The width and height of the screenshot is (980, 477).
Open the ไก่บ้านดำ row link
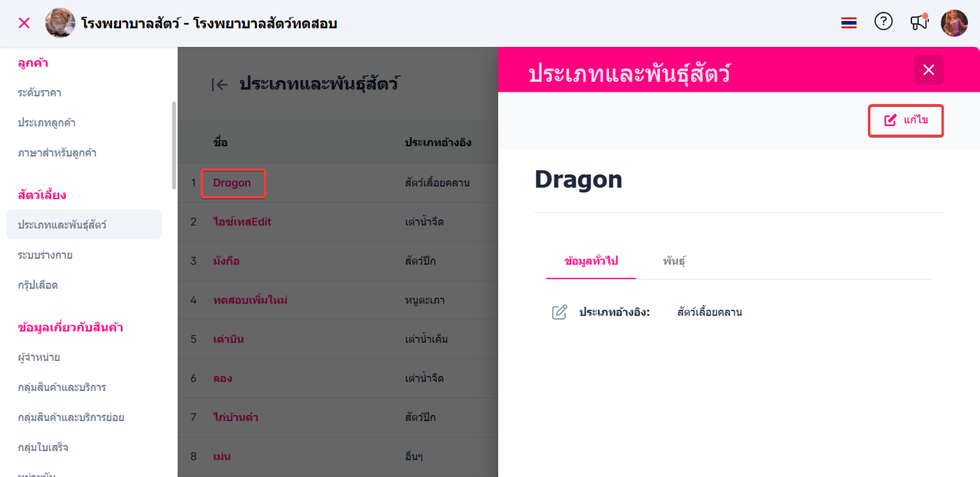tap(236, 418)
